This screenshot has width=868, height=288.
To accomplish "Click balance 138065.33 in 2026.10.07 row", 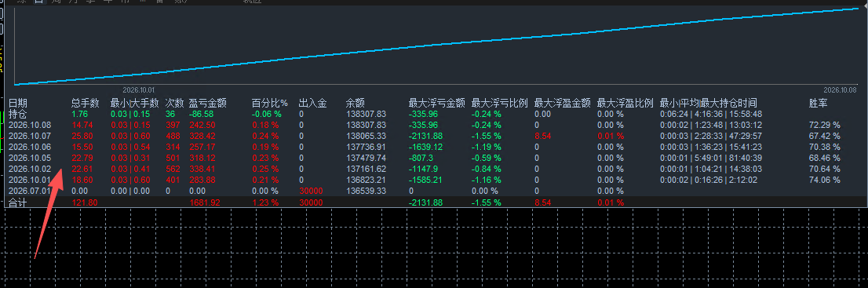I will click(366, 137).
